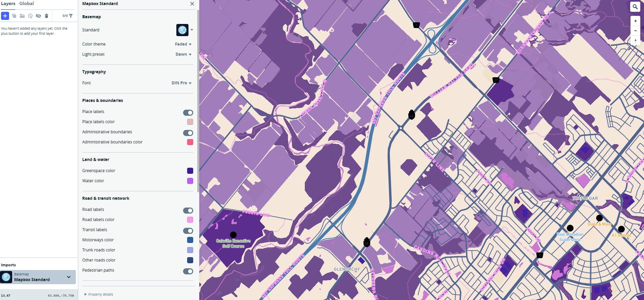Screen dimensions: 644x300
Task: Reset map bearing with compass button
Action: coord(635,40)
